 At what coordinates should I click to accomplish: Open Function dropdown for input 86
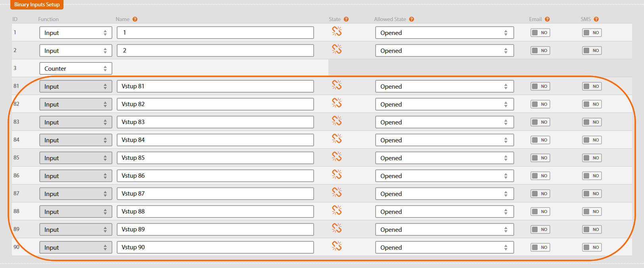click(75, 176)
